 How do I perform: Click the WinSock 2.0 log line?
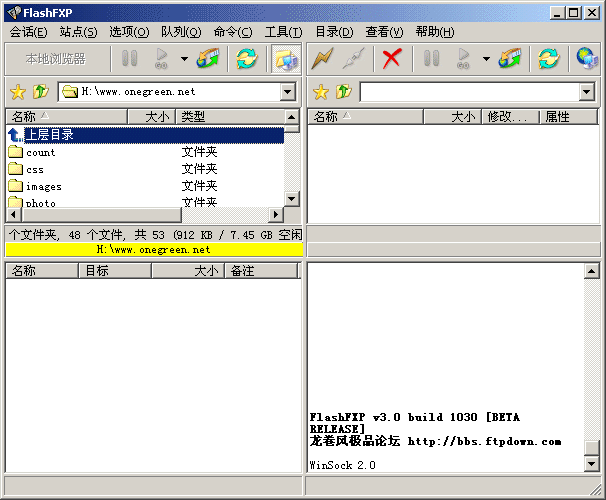tap(342, 465)
